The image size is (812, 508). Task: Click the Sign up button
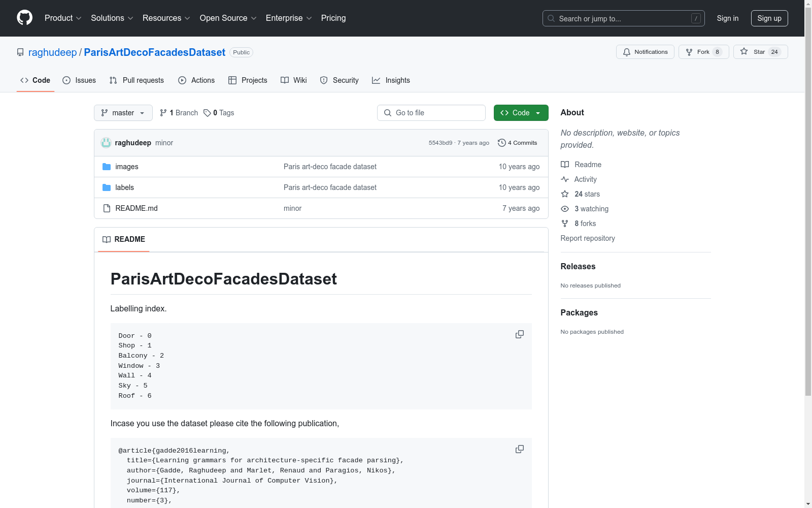(769, 18)
